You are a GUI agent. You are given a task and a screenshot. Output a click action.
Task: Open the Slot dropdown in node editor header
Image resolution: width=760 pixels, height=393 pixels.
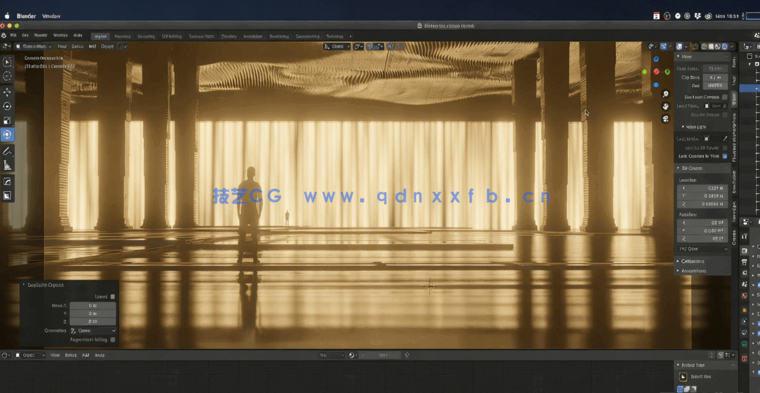coord(332,355)
